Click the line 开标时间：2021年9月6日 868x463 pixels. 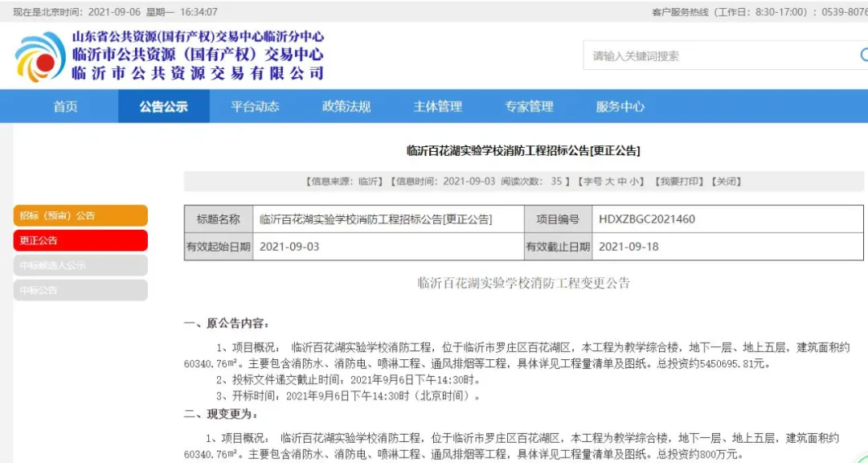[x=349, y=396]
